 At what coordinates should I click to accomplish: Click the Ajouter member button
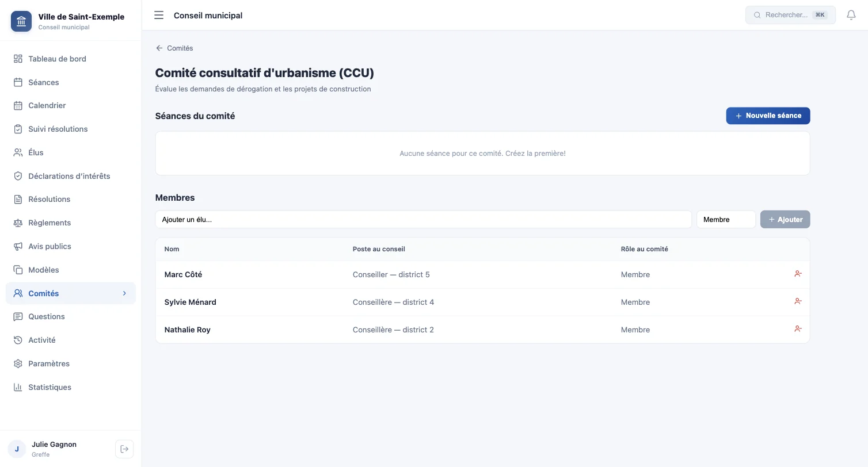(x=785, y=219)
